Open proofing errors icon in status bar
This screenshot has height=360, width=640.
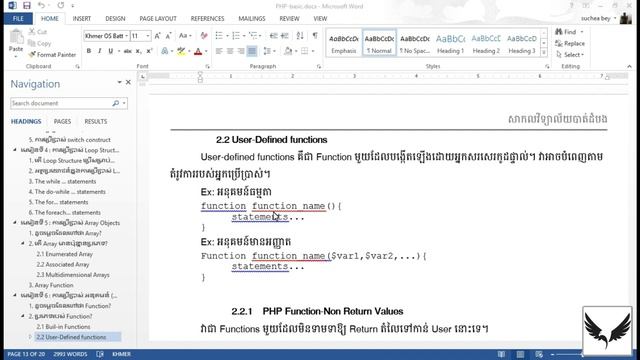100,354
